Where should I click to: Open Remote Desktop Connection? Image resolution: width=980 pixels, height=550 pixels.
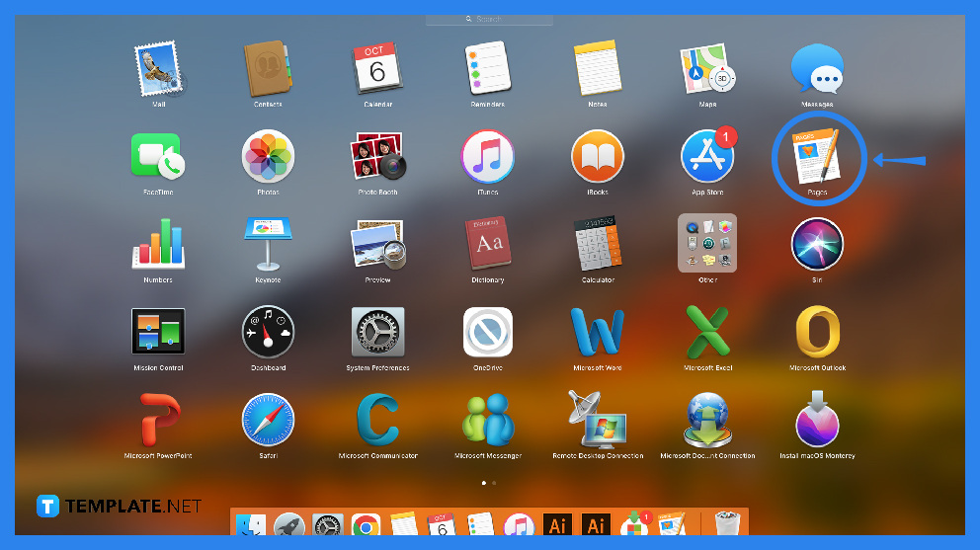coord(598,420)
